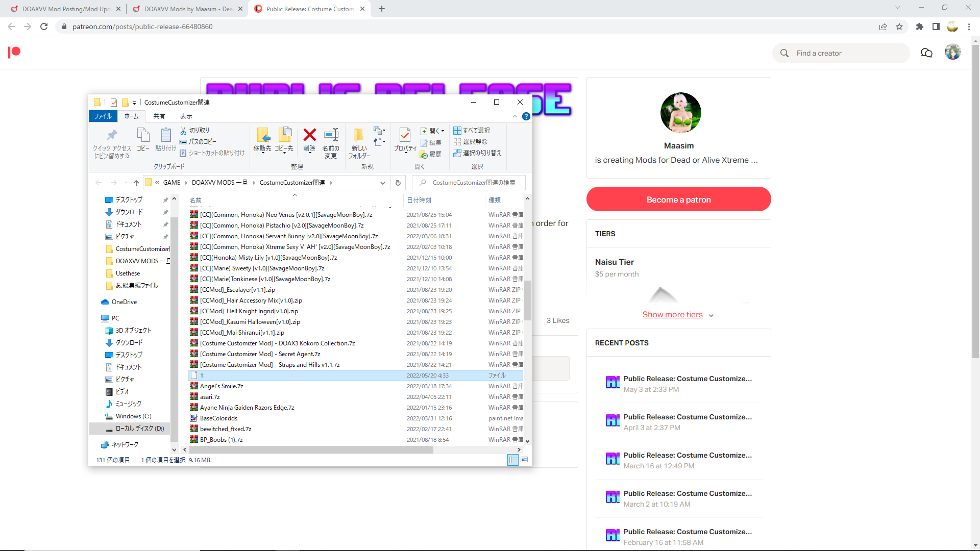Click the Patreon logo home icon

(14, 52)
